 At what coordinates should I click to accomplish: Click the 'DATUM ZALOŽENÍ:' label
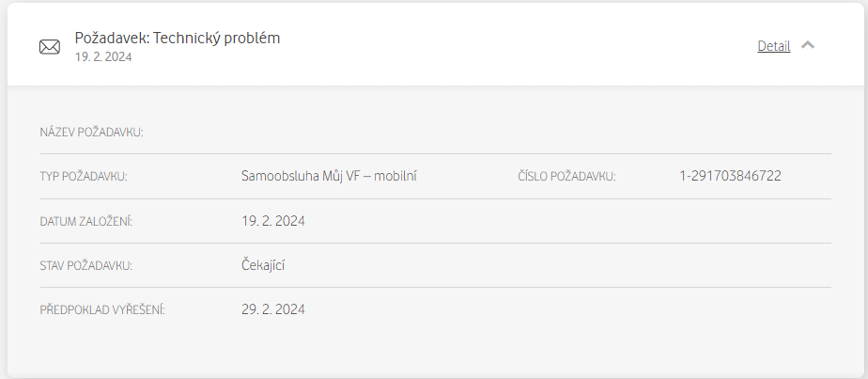(x=86, y=222)
